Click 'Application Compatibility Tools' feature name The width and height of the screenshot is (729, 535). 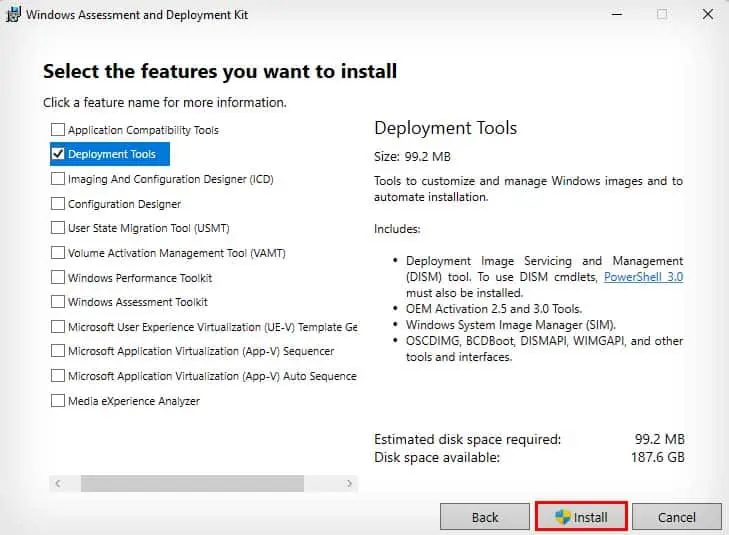pos(143,130)
